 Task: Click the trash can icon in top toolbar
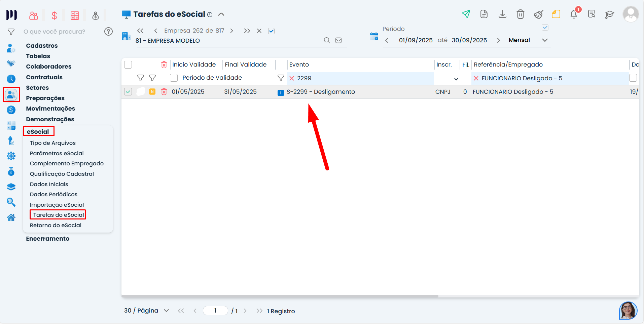click(x=521, y=14)
